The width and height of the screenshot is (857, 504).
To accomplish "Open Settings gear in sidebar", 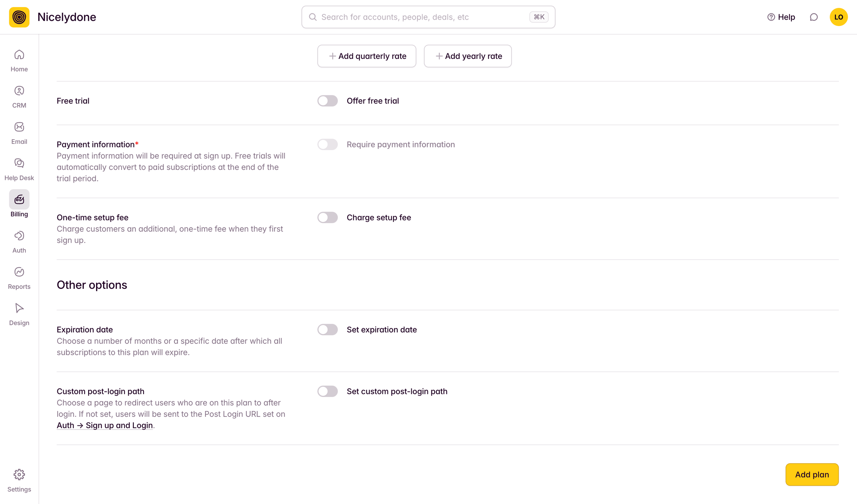I will coord(19,481).
